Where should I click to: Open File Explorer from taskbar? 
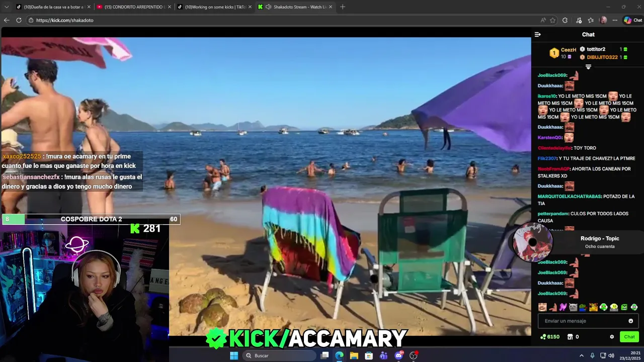point(354,355)
